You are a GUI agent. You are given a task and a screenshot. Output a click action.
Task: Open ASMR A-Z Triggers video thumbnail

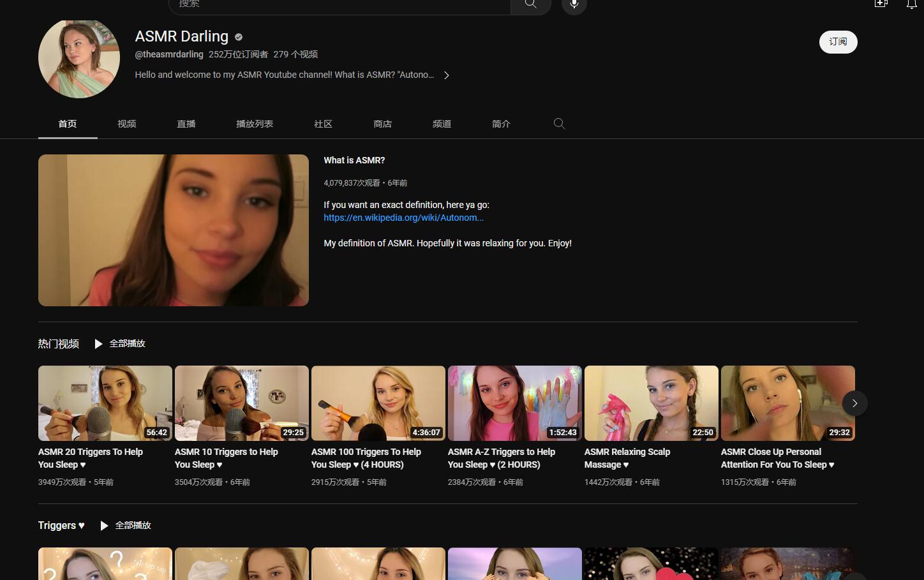pos(515,403)
